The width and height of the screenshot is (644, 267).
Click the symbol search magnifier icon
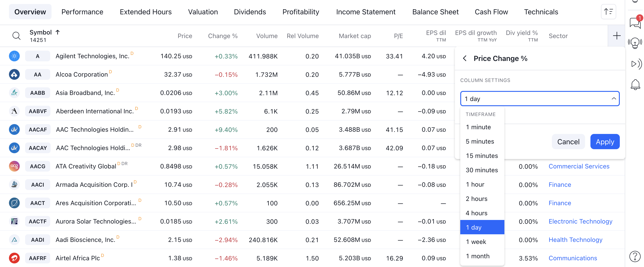click(16, 36)
